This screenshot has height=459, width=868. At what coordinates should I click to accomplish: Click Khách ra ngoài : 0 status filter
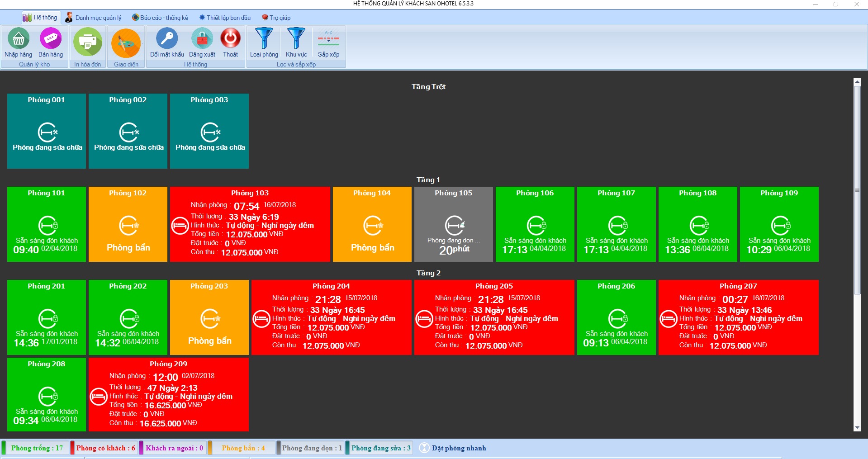pyautogui.click(x=173, y=448)
